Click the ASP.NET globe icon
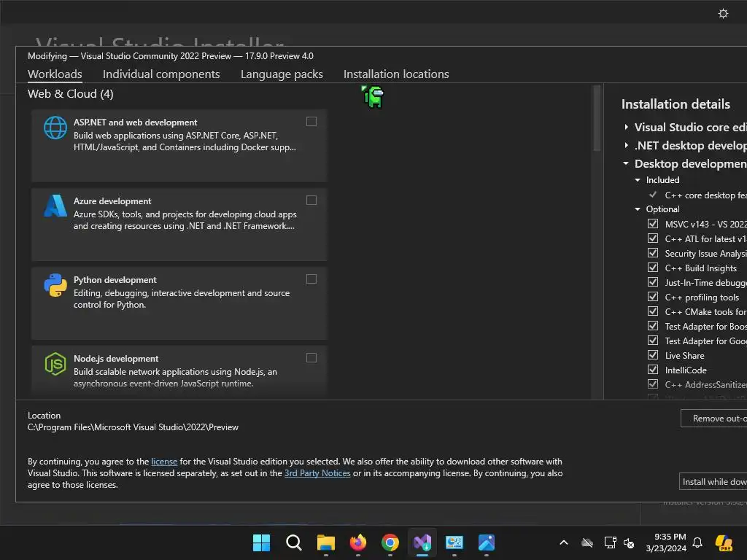Screen dimensions: 747x560 [55, 128]
